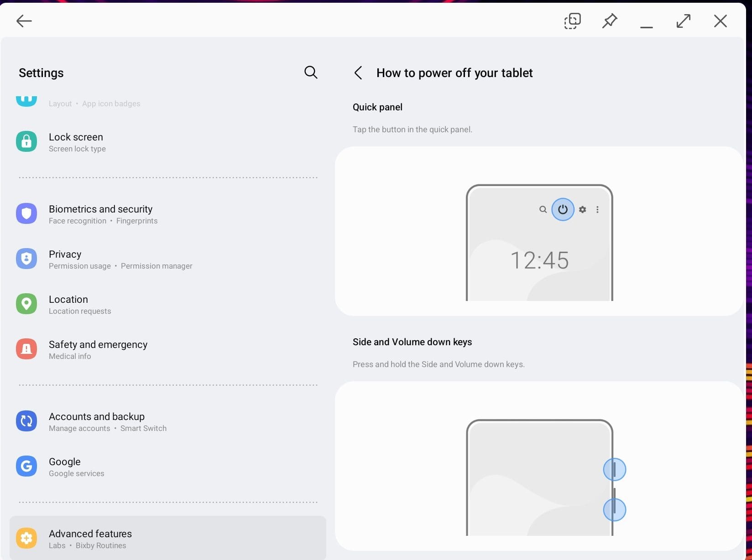Tap the Advanced features gear icon
The image size is (752, 560).
26,538
